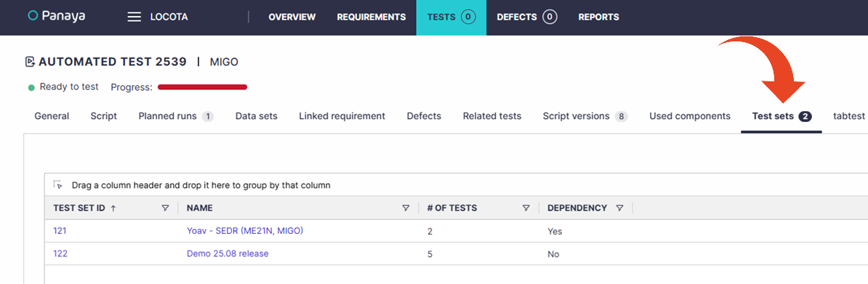The image size is (868, 284).
Task: Open filter for NAME column
Action: point(406,208)
